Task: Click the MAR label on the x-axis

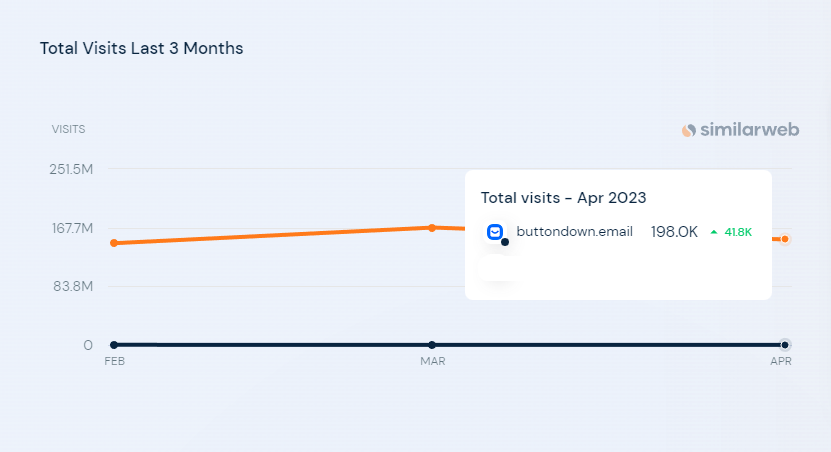Action: pos(432,361)
